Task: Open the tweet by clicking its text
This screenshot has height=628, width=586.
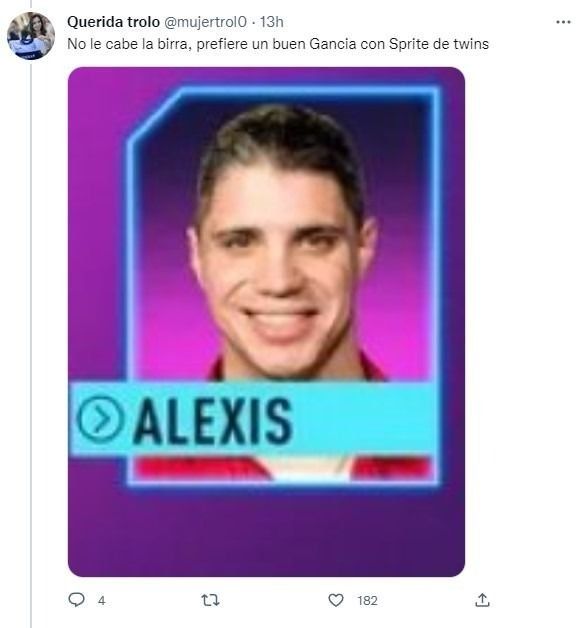Action: click(278, 44)
